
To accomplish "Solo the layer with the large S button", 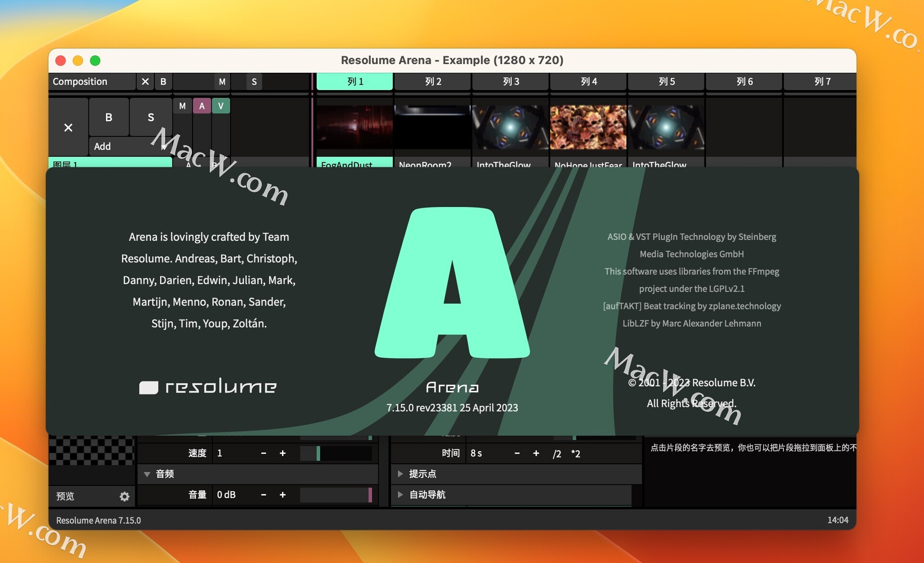I will 151,117.
